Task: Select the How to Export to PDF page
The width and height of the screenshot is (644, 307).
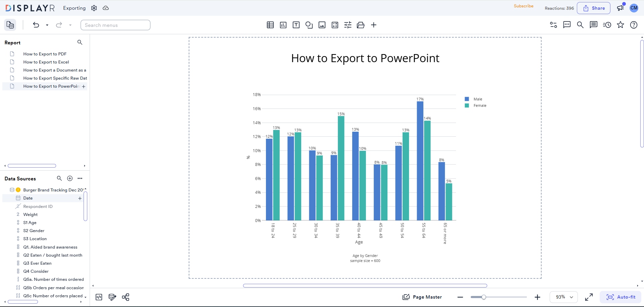Action: 45,54
